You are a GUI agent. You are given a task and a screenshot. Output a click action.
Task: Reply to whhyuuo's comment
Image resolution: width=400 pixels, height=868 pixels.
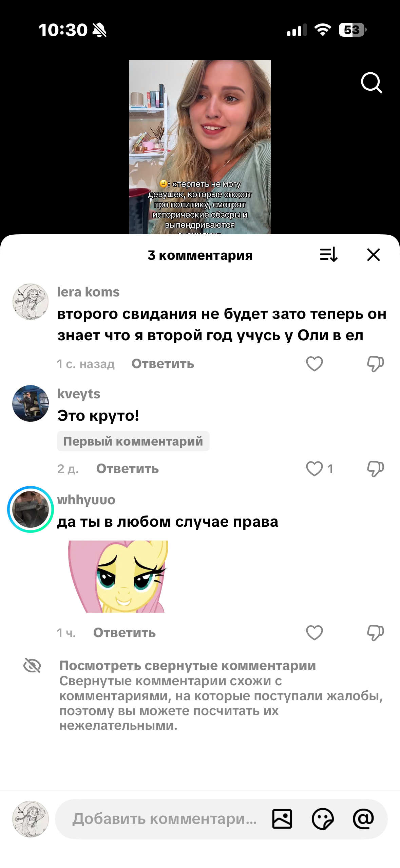pyautogui.click(x=125, y=633)
